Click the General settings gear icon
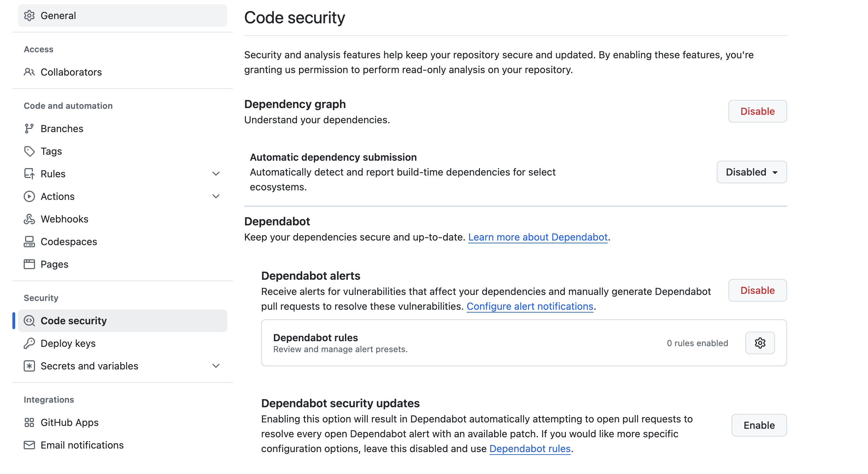 pos(30,16)
